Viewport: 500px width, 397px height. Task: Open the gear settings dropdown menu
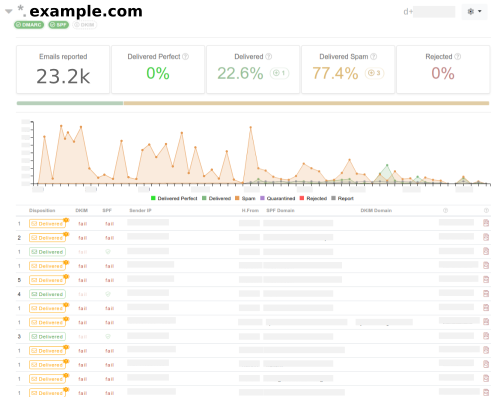click(x=474, y=12)
